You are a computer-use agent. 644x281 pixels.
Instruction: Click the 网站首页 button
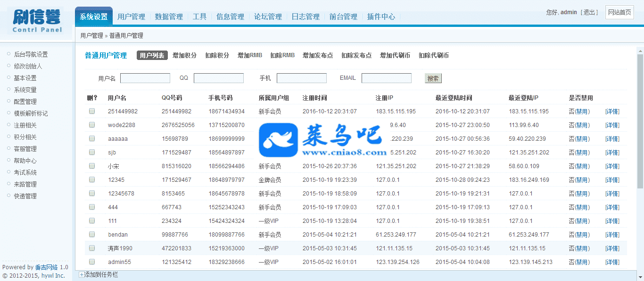pyautogui.click(x=619, y=12)
